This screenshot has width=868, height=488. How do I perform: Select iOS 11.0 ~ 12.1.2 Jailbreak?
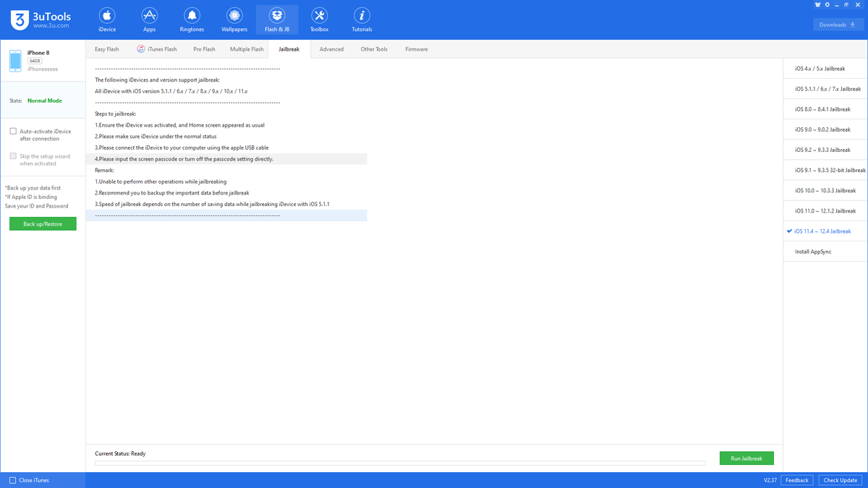[x=826, y=211]
